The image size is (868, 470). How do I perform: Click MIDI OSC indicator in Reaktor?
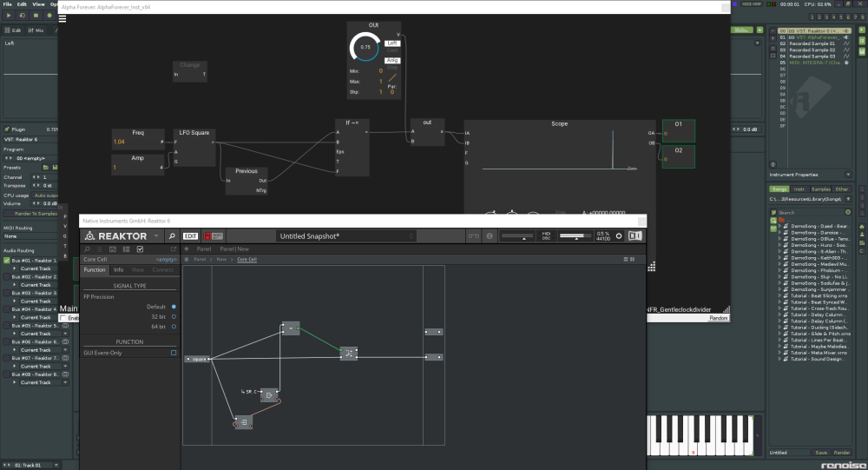point(546,236)
